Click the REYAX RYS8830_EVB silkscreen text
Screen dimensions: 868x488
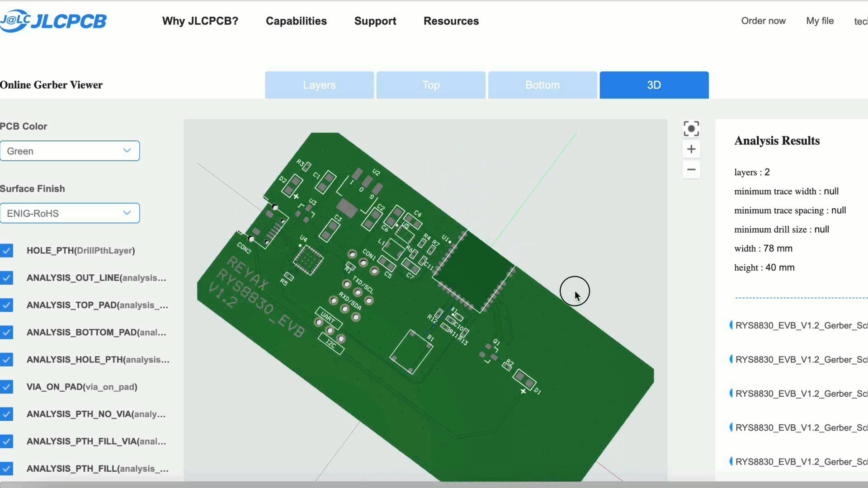point(257,296)
